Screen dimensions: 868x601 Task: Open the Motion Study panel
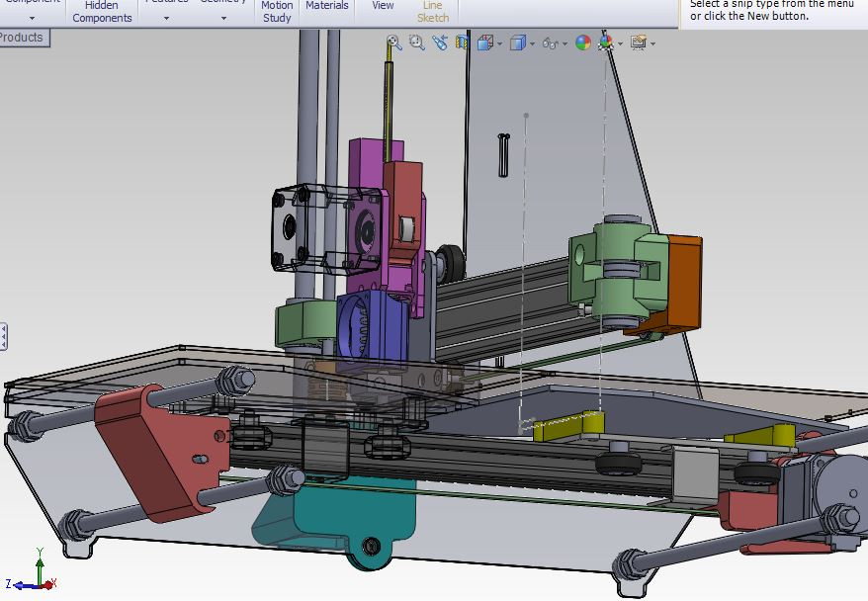click(x=277, y=12)
